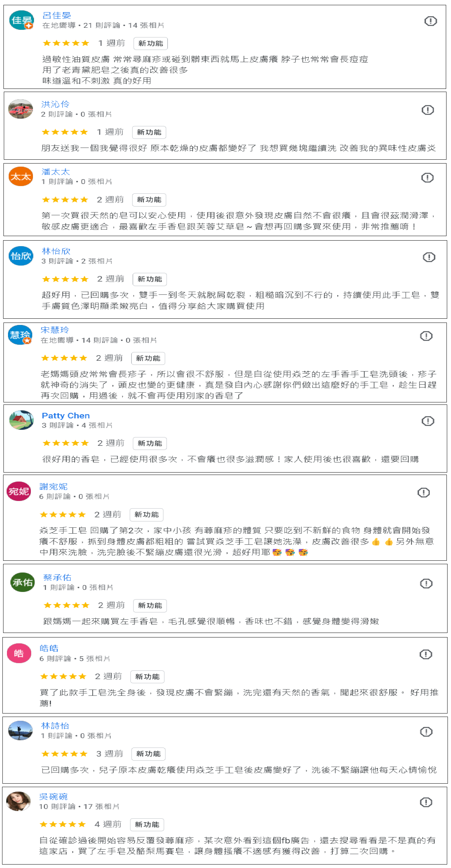Report the review from 皓皓

coord(426,654)
